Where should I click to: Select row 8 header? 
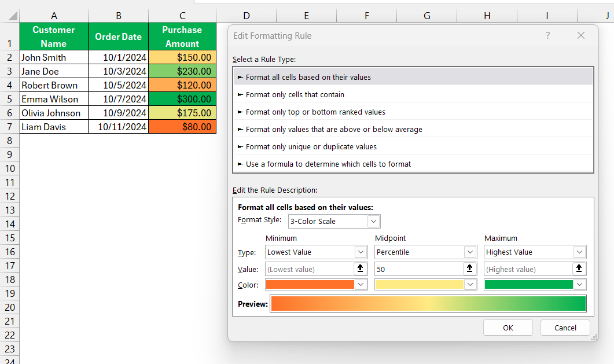(9, 141)
